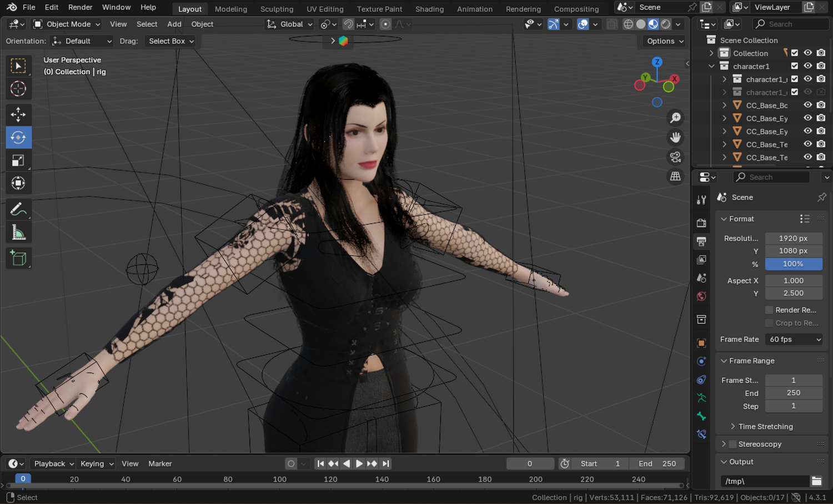Uncheck the character1 collection checkbox
The image size is (833, 504).
coord(795,66)
